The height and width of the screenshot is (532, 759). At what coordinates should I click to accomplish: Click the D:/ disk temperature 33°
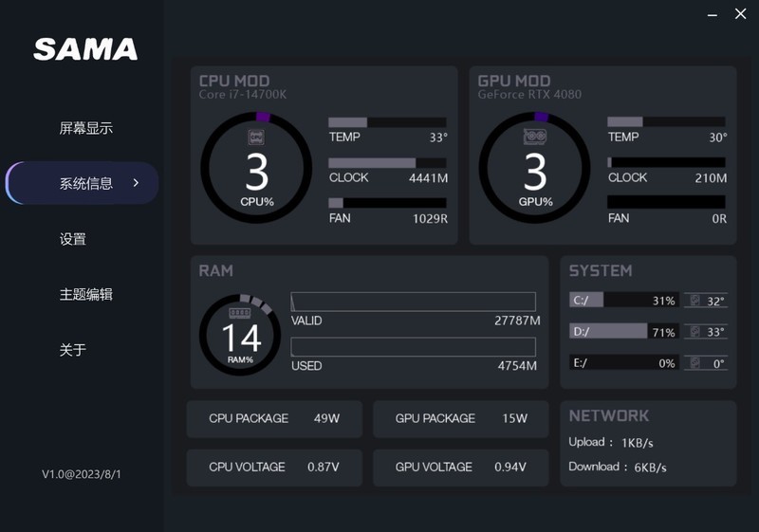tap(716, 332)
